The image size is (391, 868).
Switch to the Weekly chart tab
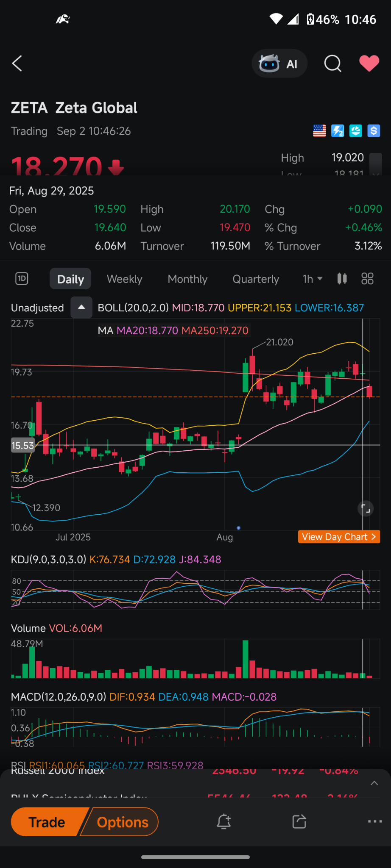point(125,279)
